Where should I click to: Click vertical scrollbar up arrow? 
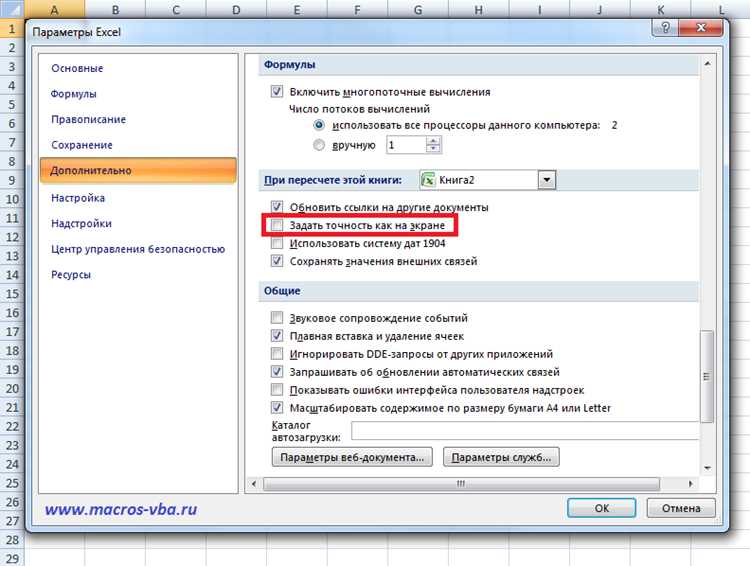pos(707,64)
